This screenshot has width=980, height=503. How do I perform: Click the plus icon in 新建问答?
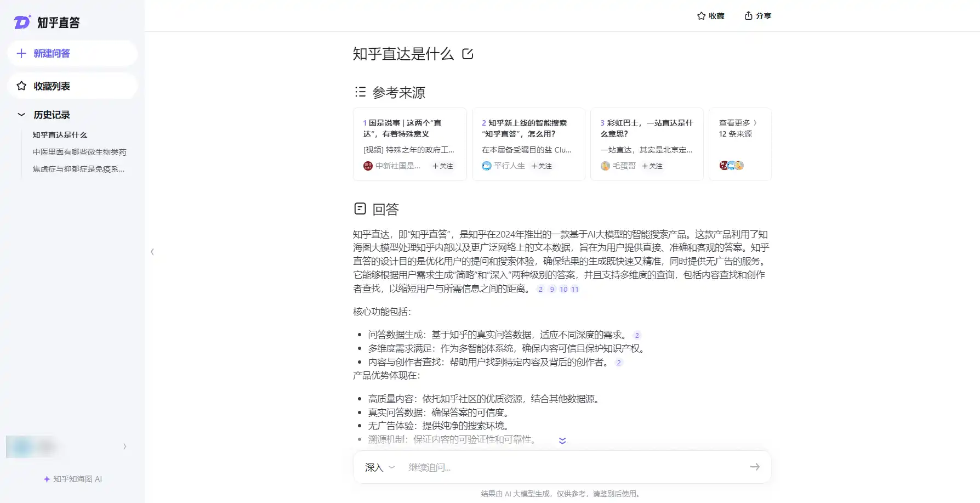tap(21, 53)
